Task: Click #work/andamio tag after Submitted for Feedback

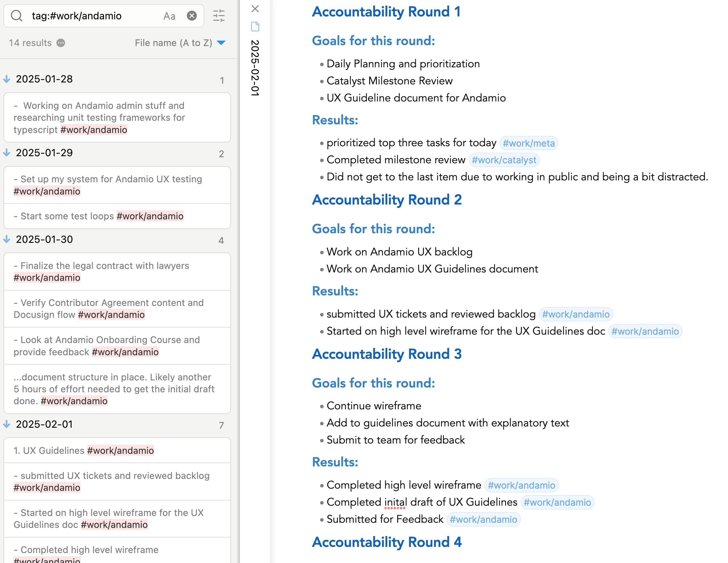Action: coord(483,520)
